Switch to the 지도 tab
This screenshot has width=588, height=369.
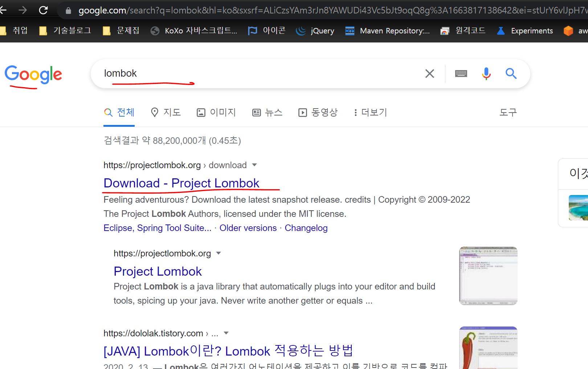coord(166,113)
